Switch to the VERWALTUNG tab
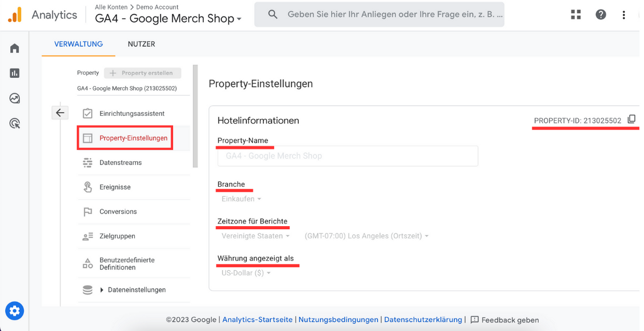 tap(78, 44)
